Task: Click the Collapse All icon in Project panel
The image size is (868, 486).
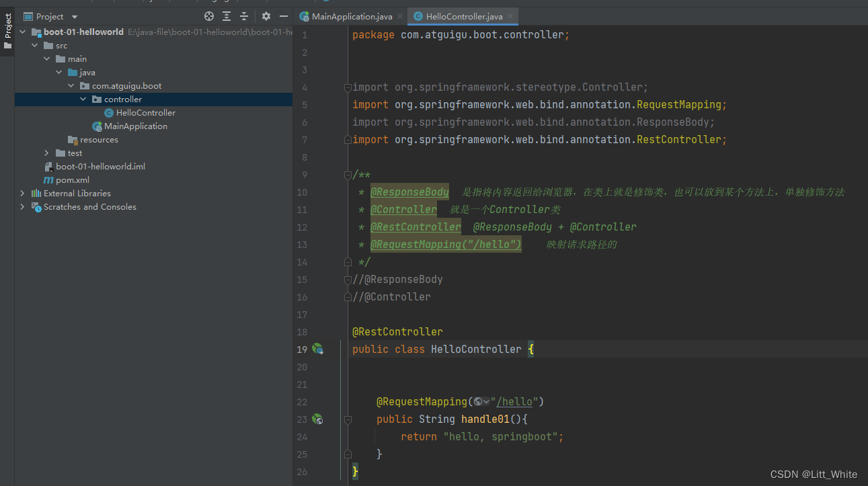Action: tap(244, 16)
